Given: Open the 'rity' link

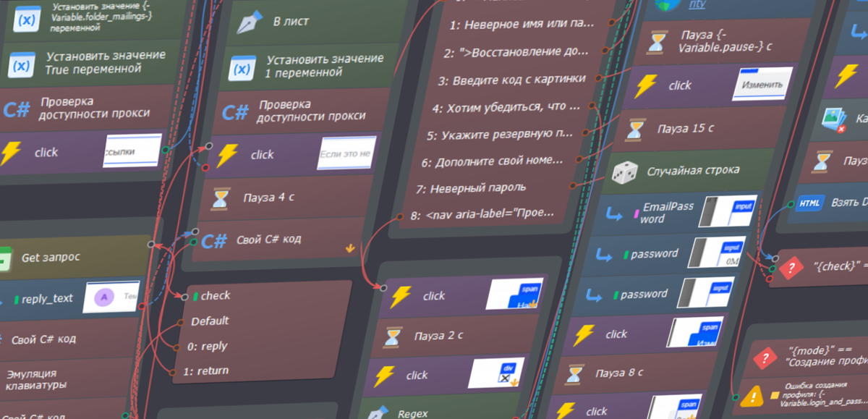Looking at the screenshot, I should point(697,4).
